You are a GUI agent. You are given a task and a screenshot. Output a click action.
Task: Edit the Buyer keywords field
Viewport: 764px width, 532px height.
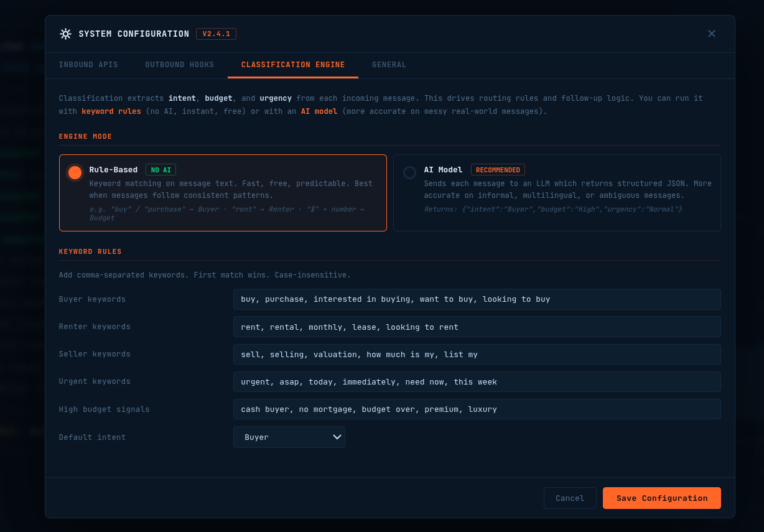click(x=477, y=299)
